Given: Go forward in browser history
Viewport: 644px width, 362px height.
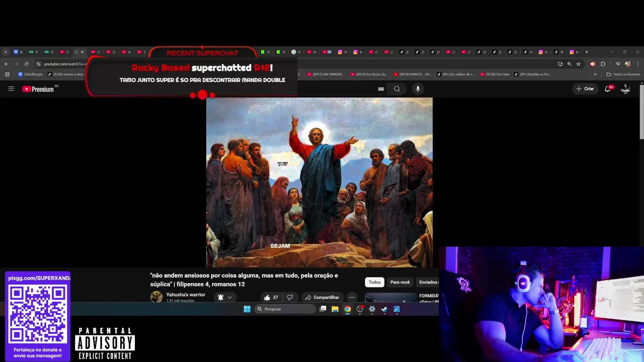Looking at the screenshot, I should coord(16,64).
